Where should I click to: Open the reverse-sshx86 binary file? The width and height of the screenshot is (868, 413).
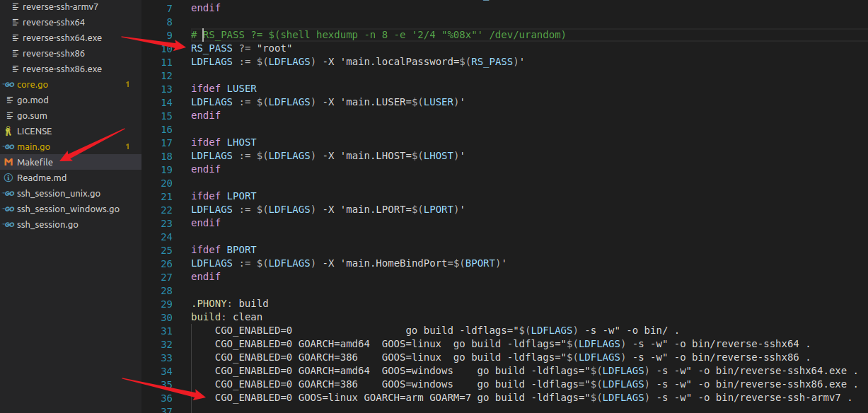click(x=53, y=54)
